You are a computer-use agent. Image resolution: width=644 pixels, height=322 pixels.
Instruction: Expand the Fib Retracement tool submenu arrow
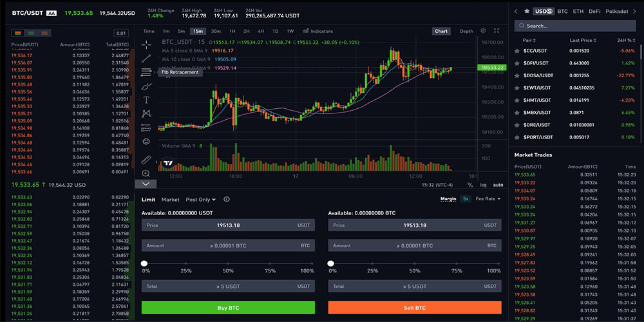[x=155, y=72]
